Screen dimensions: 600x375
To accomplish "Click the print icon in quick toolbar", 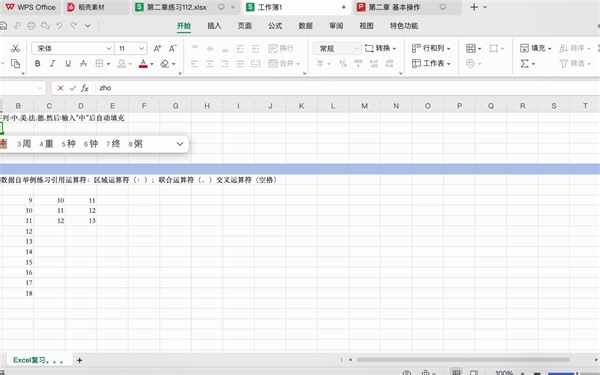I will (x=31, y=26).
